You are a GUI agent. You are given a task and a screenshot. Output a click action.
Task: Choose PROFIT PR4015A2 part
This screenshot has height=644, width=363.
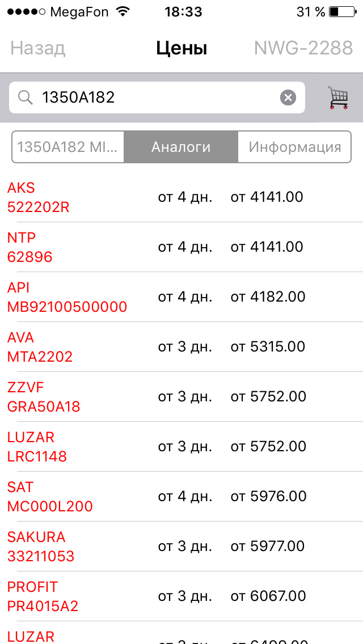click(x=181, y=596)
